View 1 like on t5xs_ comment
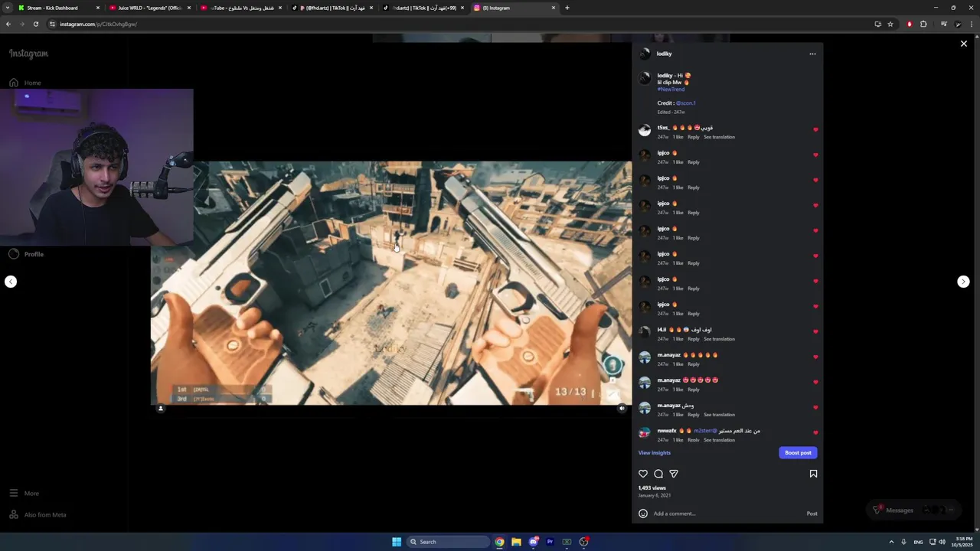Screen dimensions: 980x551 [x=678, y=137]
